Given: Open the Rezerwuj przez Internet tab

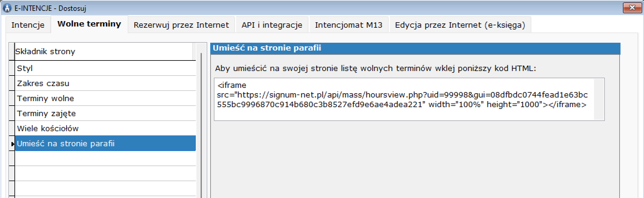Looking at the screenshot, I should [x=181, y=25].
